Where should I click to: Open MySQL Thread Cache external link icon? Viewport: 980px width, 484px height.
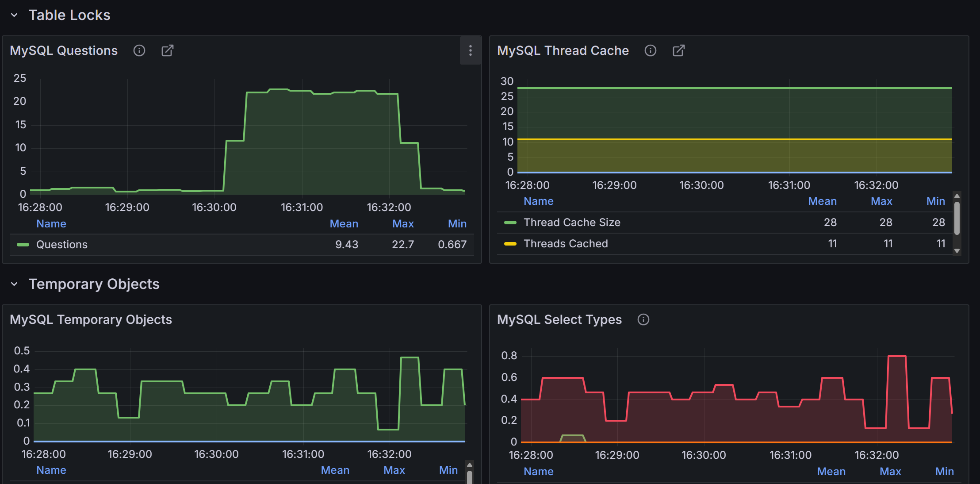point(679,50)
